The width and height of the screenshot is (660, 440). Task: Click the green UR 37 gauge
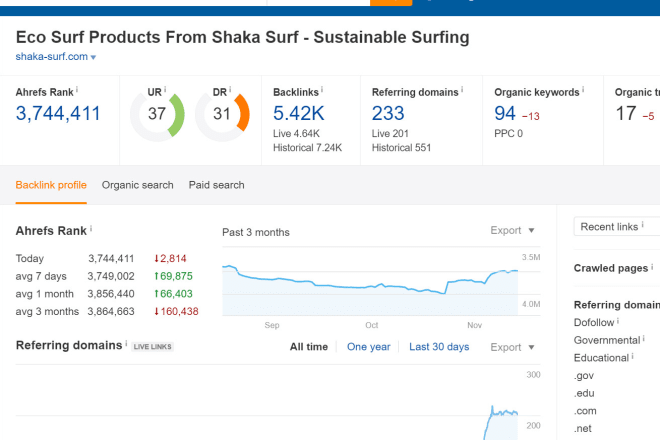click(157, 114)
